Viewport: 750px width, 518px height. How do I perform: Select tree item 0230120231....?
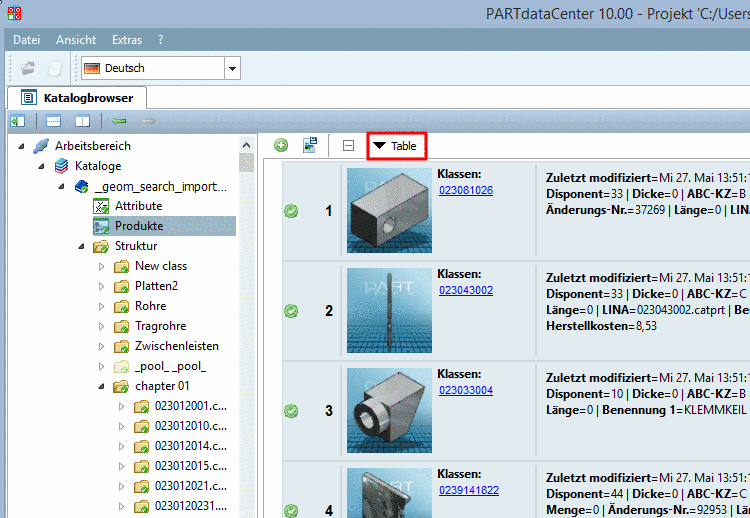(x=190, y=506)
